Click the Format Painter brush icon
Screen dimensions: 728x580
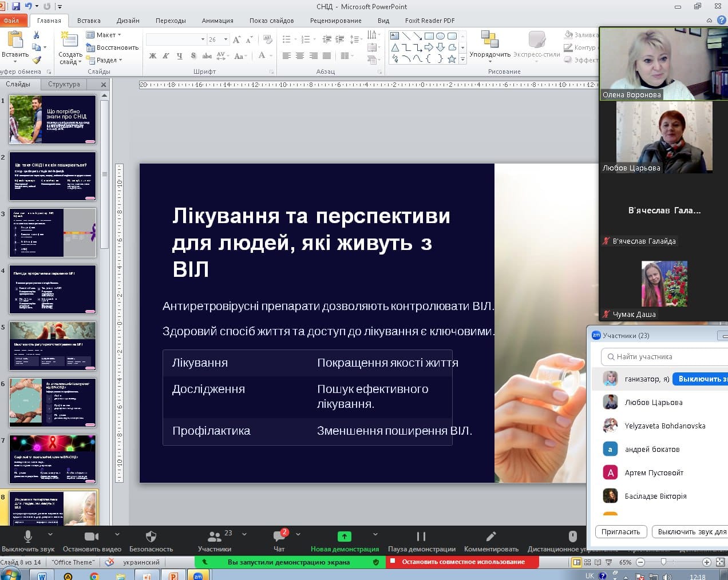click(x=37, y=60)
